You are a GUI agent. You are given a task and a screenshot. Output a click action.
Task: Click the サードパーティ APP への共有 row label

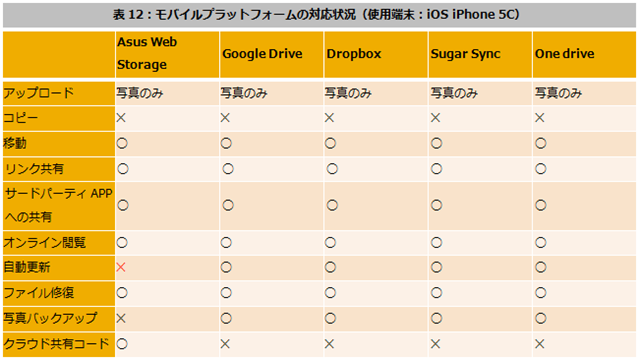59,205
